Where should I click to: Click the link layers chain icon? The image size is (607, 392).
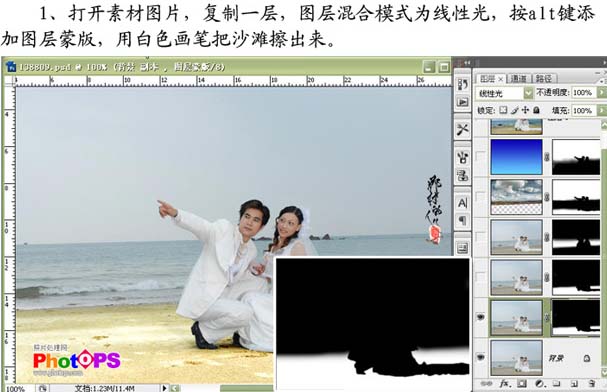(x=487, y=383)
